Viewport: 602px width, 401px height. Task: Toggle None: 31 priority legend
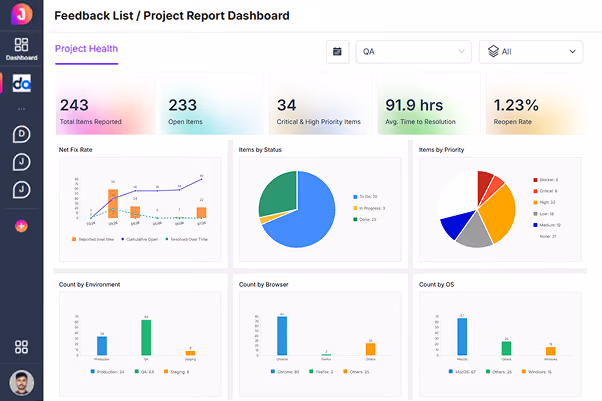tap(547, 236)
